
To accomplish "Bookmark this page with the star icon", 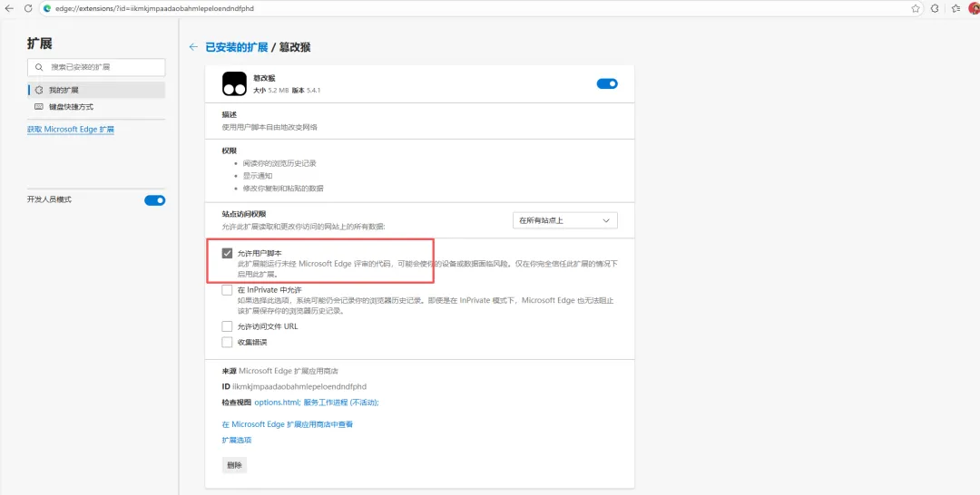I will 916,9.
